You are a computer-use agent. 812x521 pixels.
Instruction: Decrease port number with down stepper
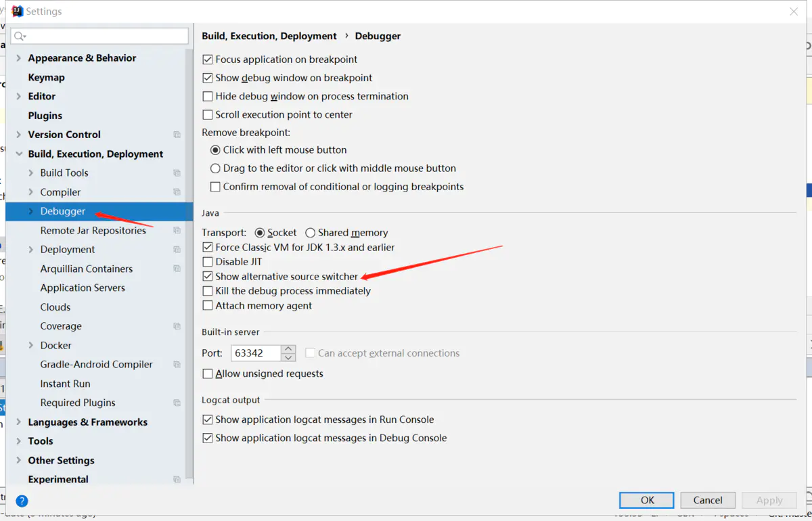(289, 357)
